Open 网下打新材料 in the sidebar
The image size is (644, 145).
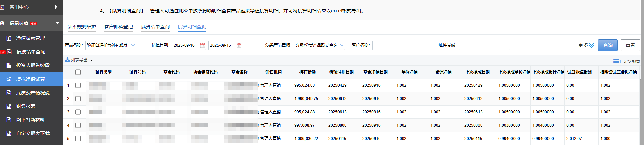31,120
